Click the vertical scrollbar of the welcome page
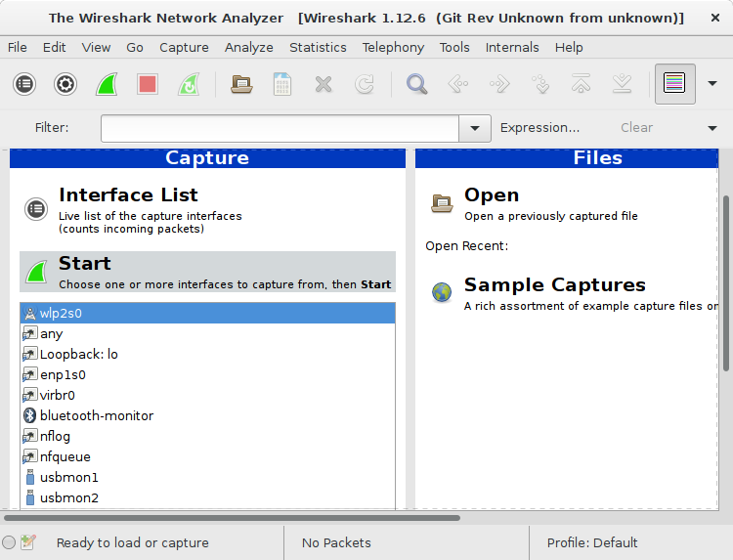Viewport: 733px width, 560px height. [726, 283]
